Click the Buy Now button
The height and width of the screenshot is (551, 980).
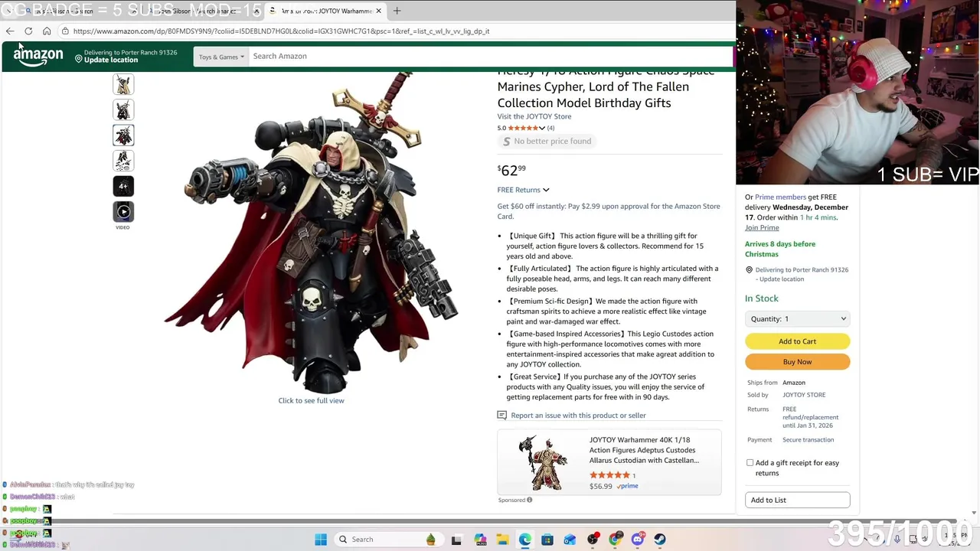click(798, 362)
